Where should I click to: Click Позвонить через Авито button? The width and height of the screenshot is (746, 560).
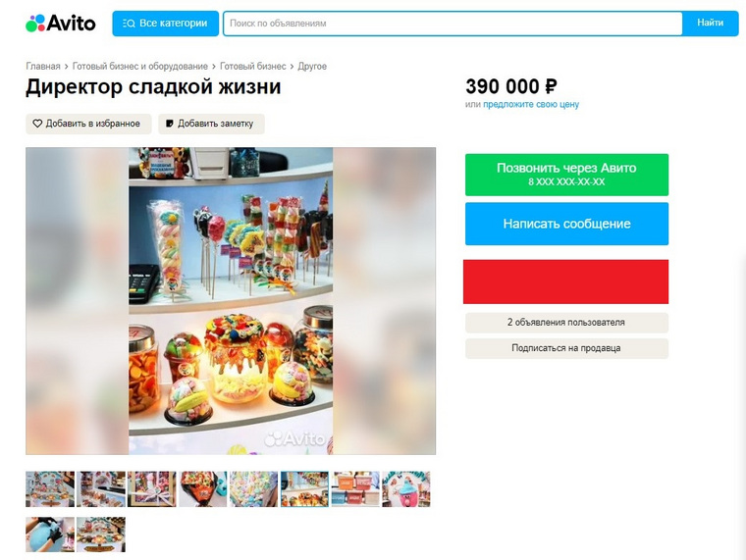click(x=566, y=175)
